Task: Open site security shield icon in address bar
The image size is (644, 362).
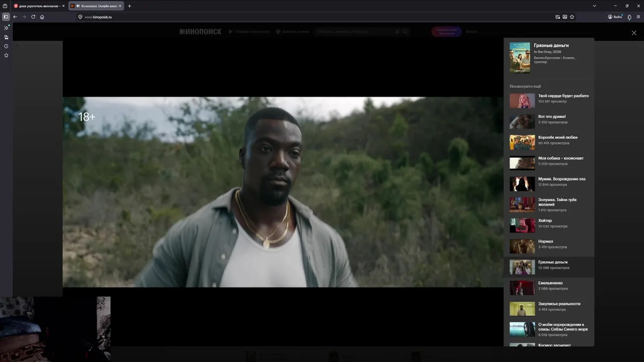Action: pyautogui.click(x=80, y=17)
